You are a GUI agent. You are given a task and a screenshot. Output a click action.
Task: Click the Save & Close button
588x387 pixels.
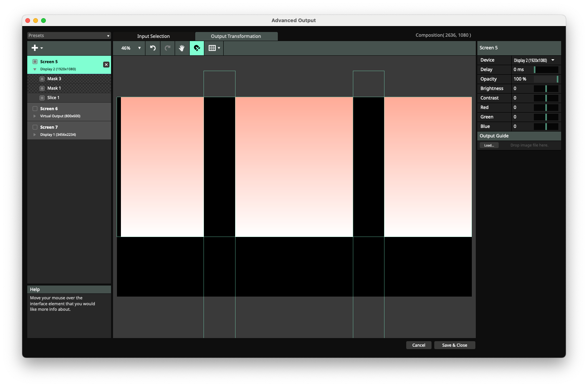tap(454, 345)
